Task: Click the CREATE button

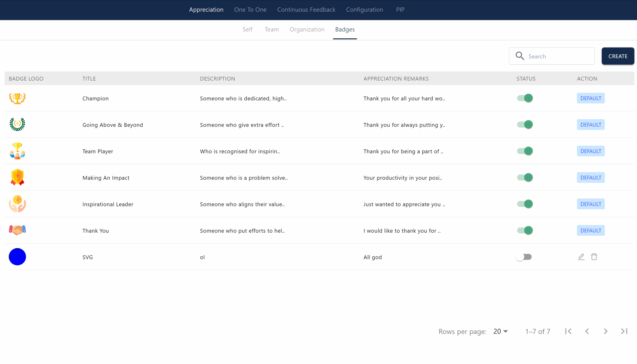Action: tap(618, 56)
